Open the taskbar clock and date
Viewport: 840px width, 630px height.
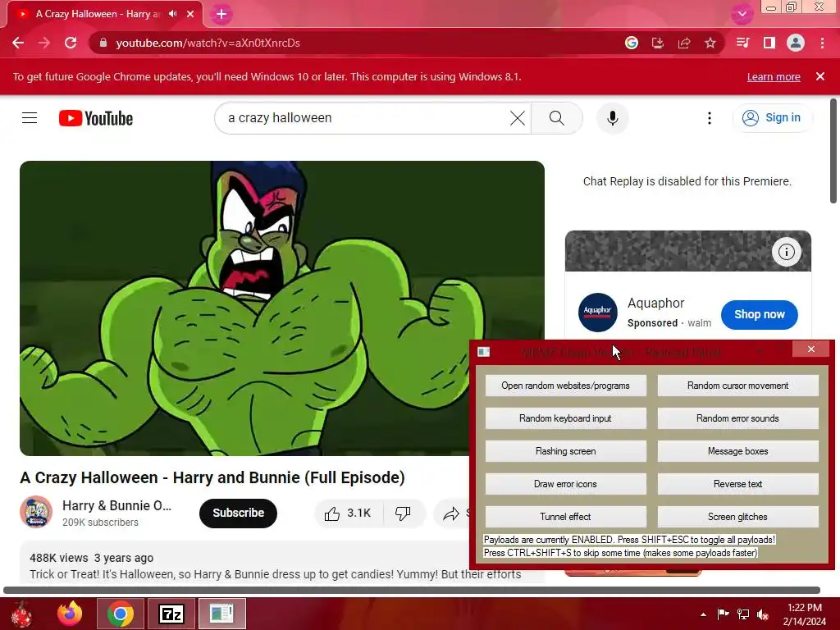[x=805, y=614]
